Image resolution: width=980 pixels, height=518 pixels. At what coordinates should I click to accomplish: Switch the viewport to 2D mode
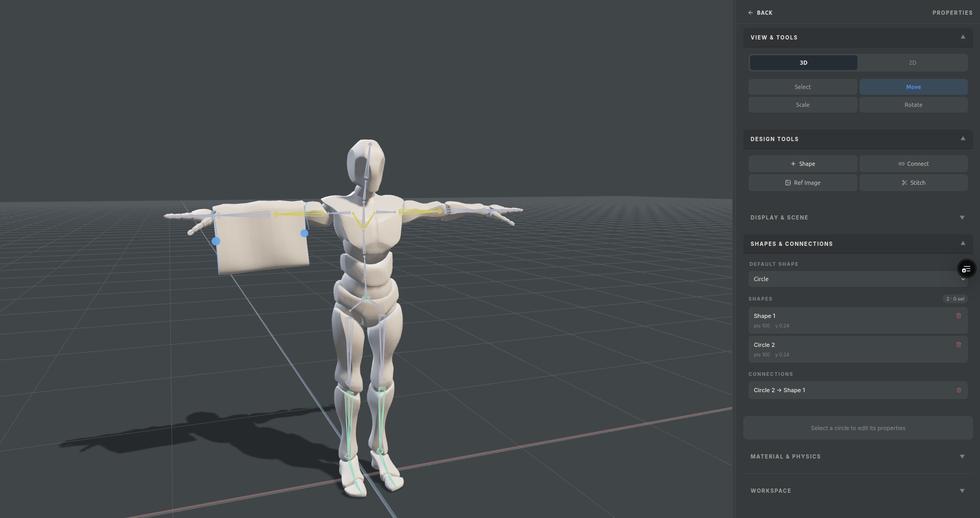pos(912,63)
